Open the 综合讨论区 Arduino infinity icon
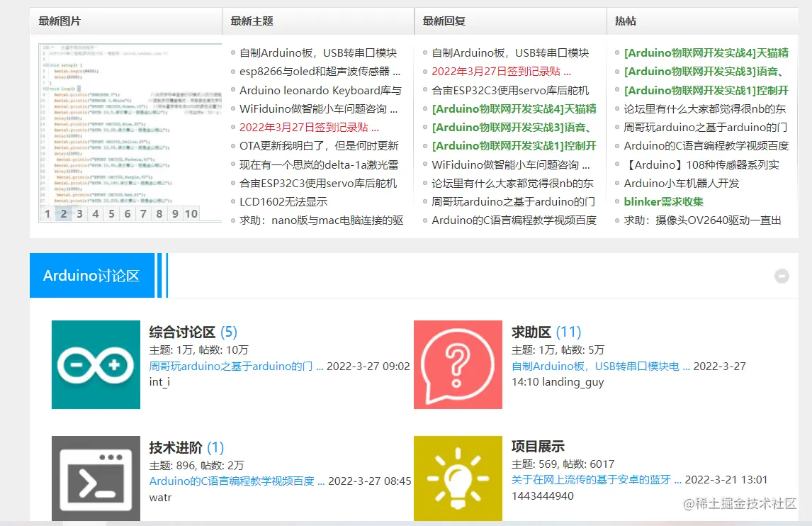Image resolution: width=812 pixels, height=526 pixels. pyautogui.click(x=96, y=364)
